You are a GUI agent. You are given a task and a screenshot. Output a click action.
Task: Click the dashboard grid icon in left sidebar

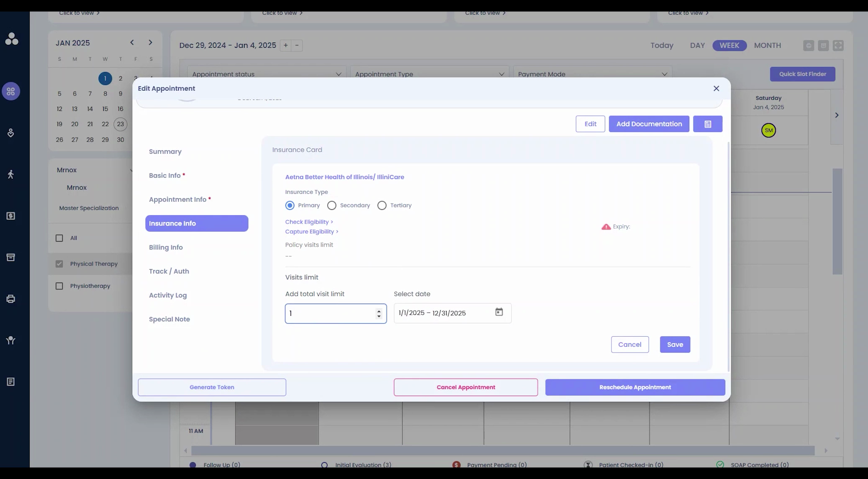coord(11,91)
